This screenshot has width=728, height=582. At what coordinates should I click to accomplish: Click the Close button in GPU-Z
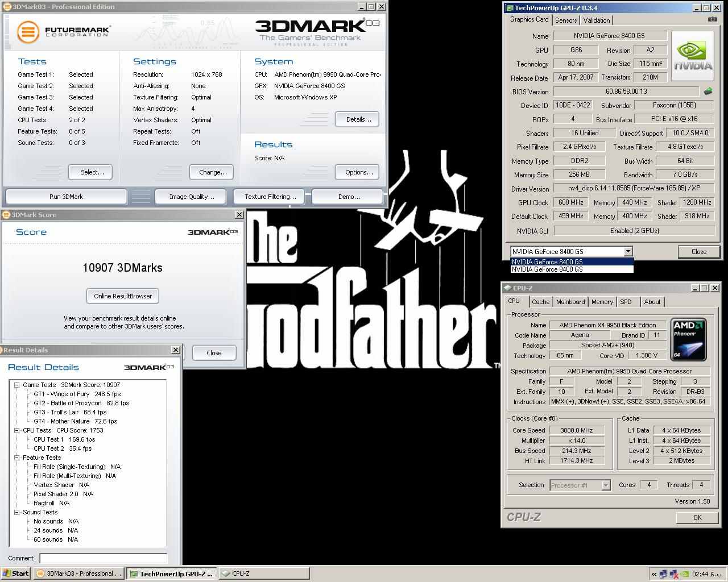[699, 252]
